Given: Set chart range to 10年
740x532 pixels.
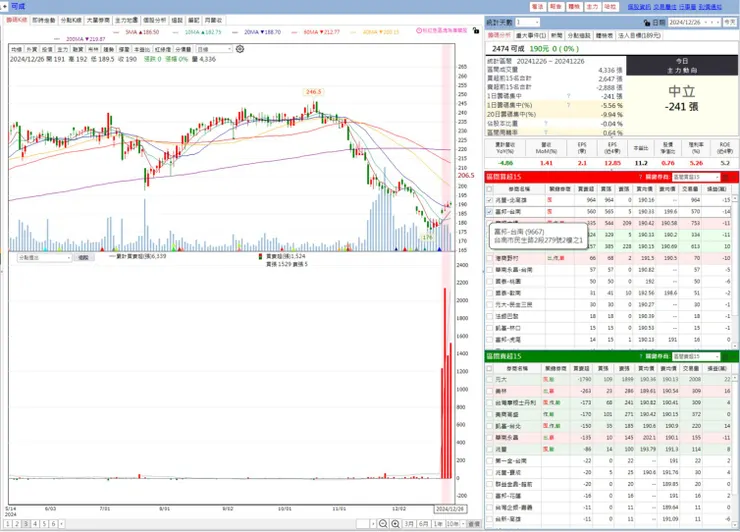Looking at the screenshot, I should click(x=453, y=524).
